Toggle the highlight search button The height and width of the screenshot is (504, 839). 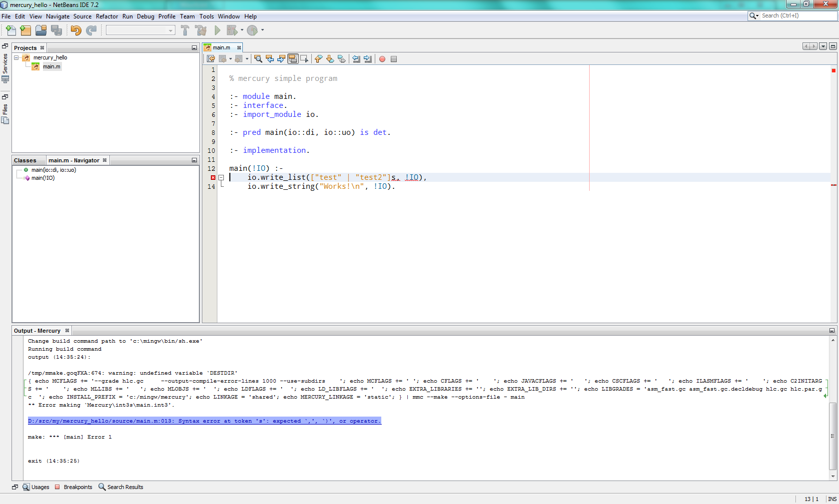[x=293, y=59]
